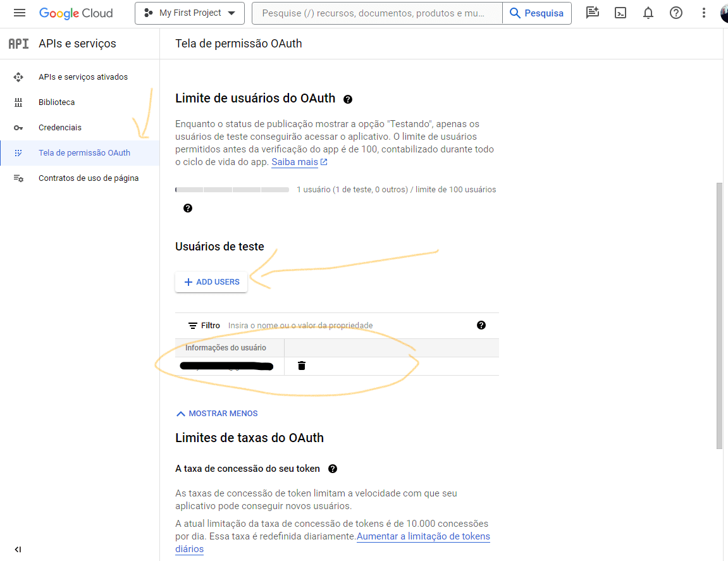Click the help question mark in the top bar
This screenshot has width=728, height=561.
pos(676,13)
